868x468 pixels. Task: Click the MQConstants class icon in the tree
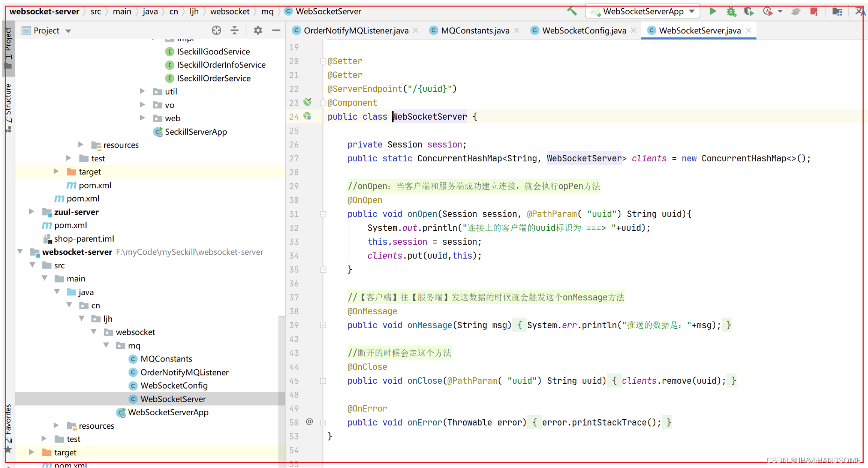[133, 359]
